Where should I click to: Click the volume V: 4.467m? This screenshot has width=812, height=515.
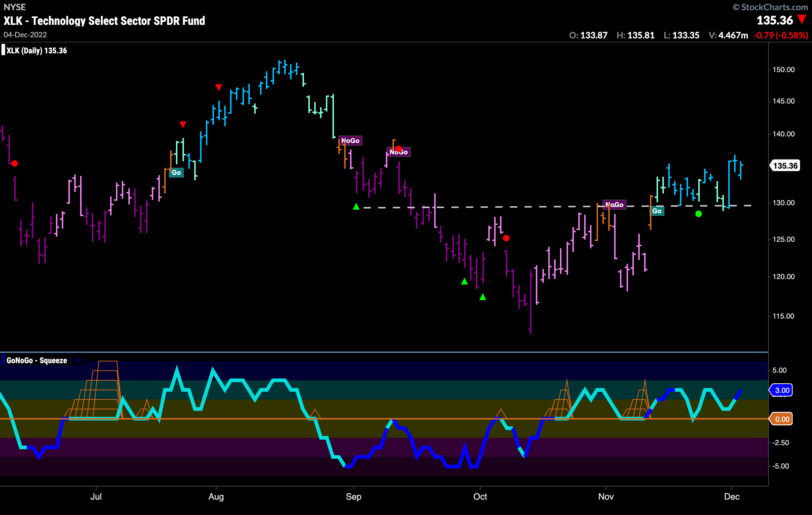(728, 35)
